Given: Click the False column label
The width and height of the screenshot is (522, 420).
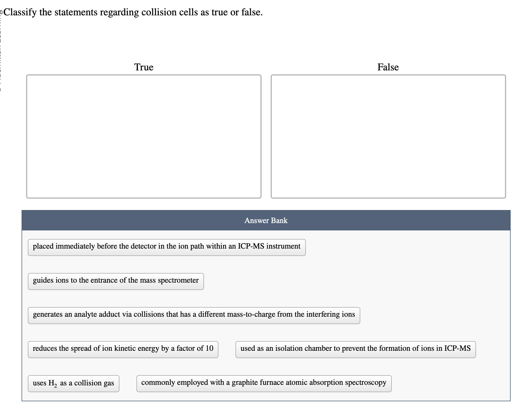Looking at the screenshot, I should click(x=388, y=67).
